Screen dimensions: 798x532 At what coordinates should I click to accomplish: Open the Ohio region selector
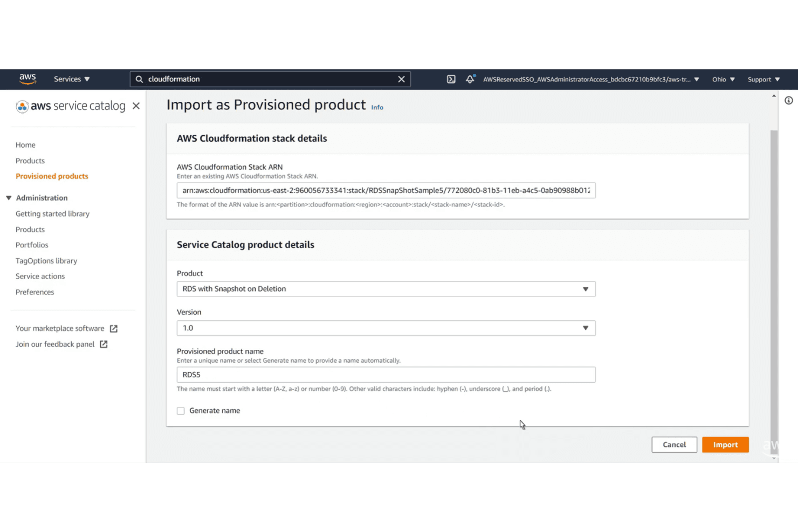click(724, 79)
